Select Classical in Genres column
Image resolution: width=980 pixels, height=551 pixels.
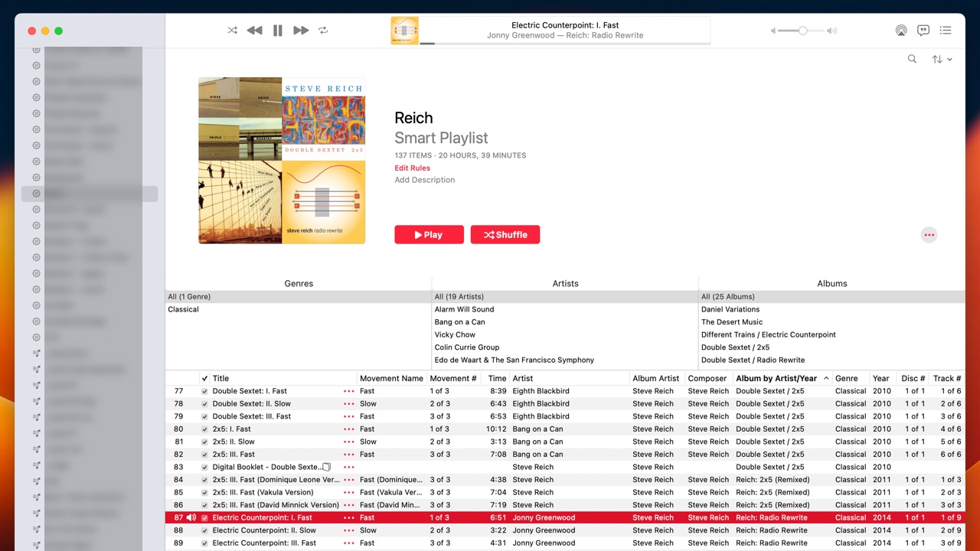click(299, 309)
